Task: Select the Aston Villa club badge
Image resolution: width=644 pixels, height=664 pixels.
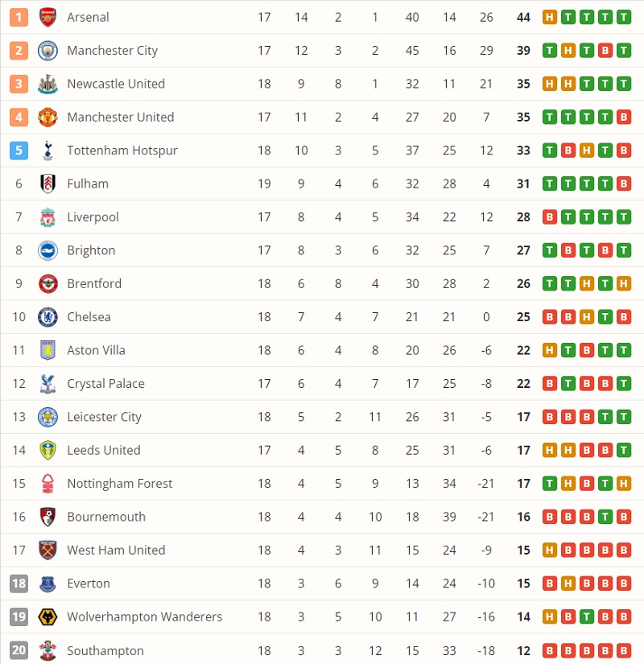Action: 47,349
